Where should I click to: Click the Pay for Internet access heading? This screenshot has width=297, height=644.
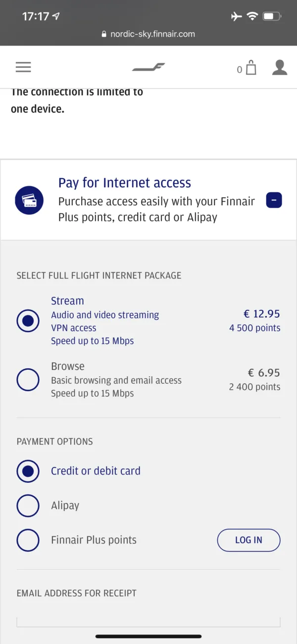click(x=124, y=183)
